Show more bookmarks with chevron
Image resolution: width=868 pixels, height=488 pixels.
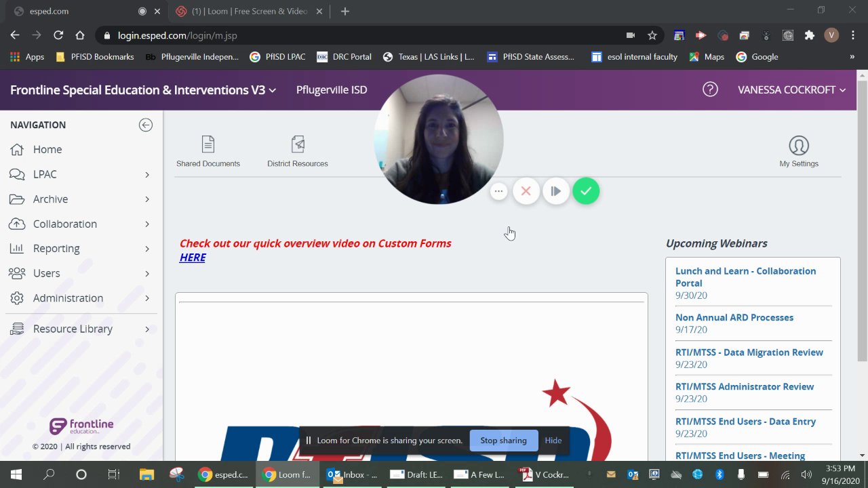852,57
